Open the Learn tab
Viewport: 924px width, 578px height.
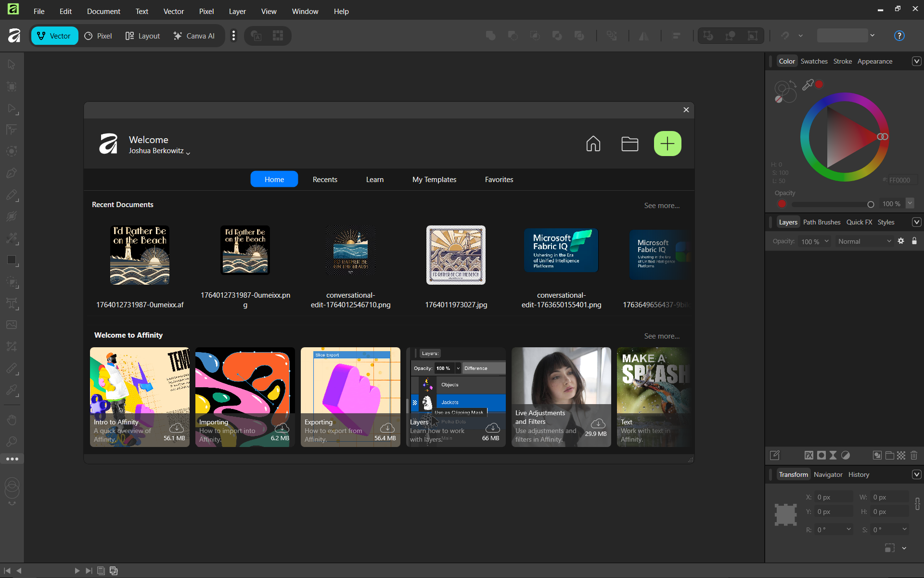click(374, 179)
